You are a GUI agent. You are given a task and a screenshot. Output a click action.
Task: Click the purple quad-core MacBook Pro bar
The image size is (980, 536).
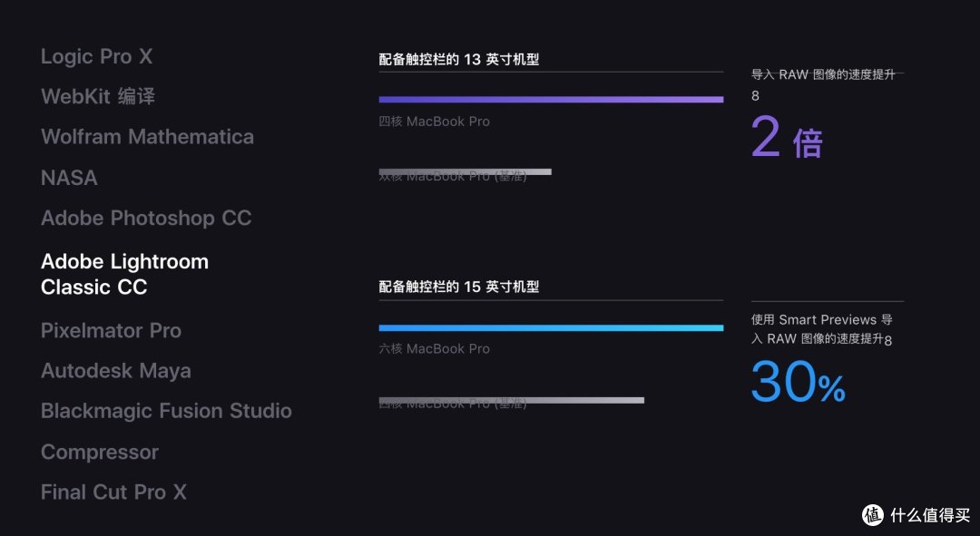(552, 100)
